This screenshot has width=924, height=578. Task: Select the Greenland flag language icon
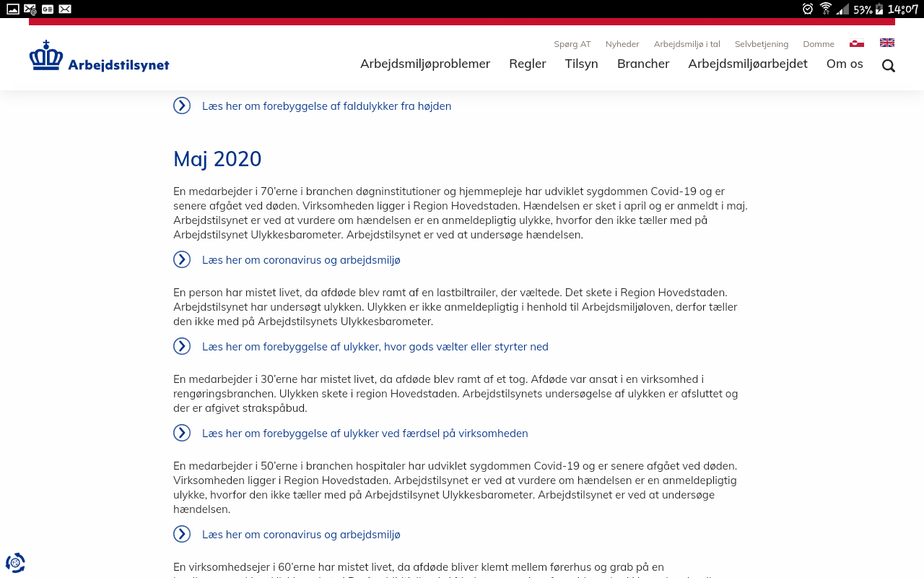point(857,43)
